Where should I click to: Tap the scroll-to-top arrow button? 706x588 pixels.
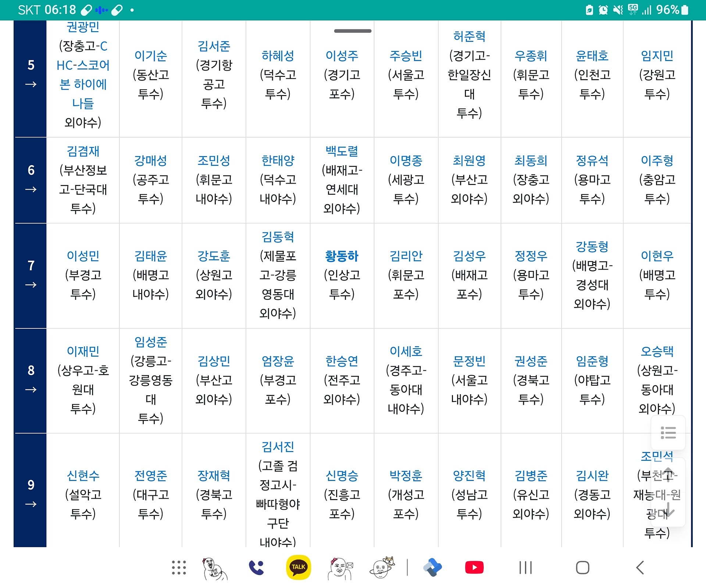[668, 475]
